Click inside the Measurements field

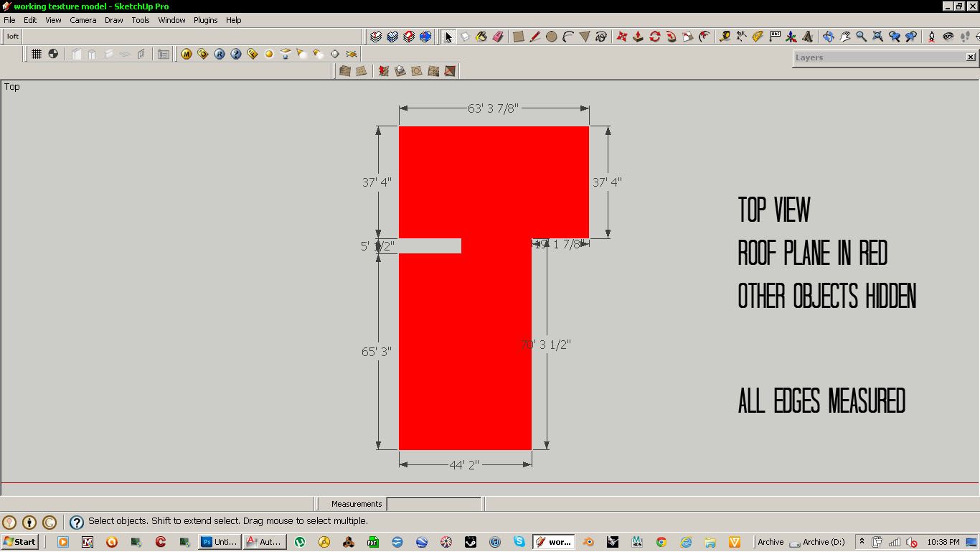(x=433, y=503)
